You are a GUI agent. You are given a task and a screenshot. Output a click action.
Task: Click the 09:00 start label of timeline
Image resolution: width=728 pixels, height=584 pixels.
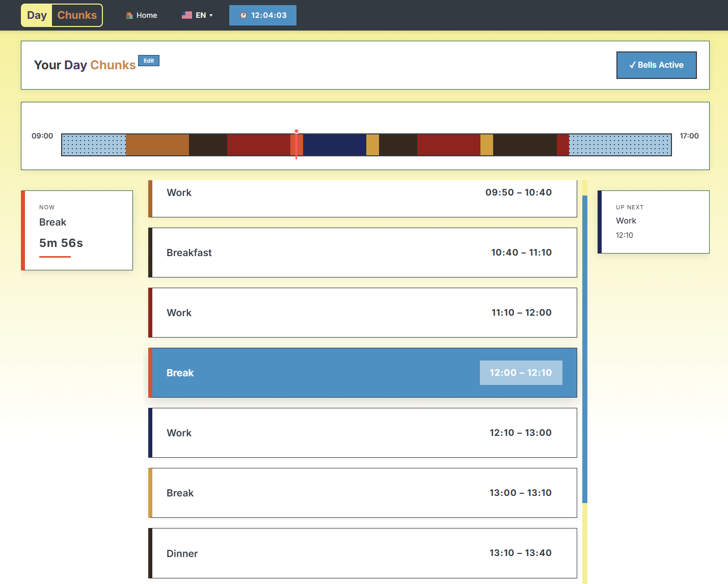pyautogui.click(x=42, y=136)
